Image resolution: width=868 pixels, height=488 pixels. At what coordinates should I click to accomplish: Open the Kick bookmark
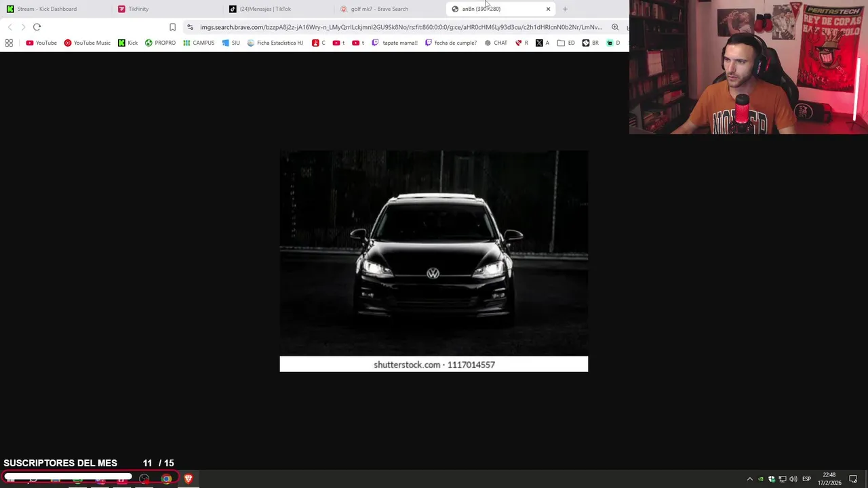pyautogui.click(x=127, y=43)
